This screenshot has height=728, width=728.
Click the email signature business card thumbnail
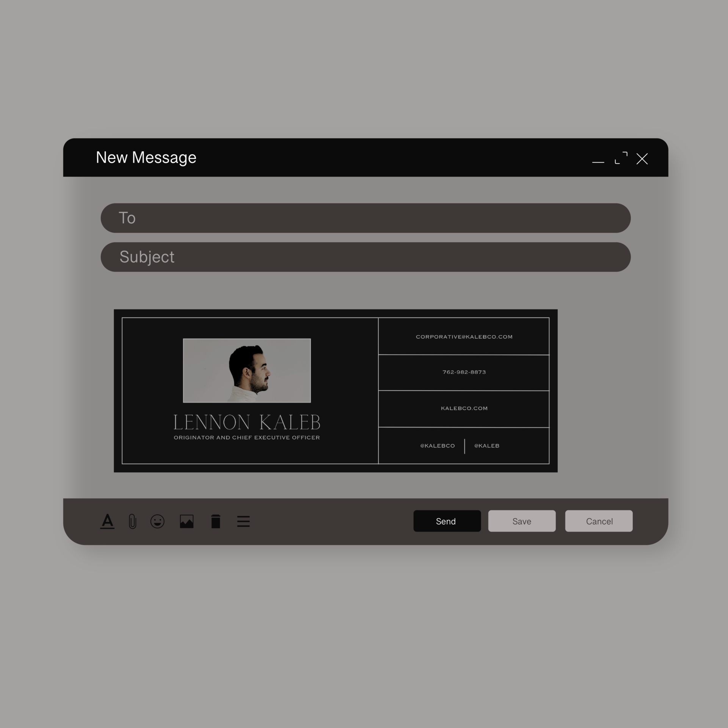point(335,389)
